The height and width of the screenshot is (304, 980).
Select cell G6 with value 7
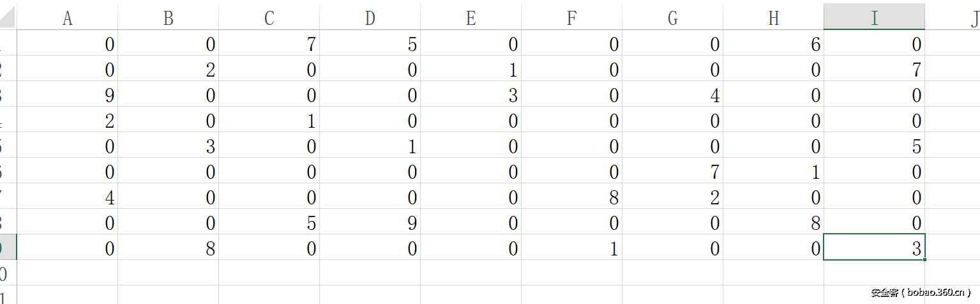coord(672,172)
